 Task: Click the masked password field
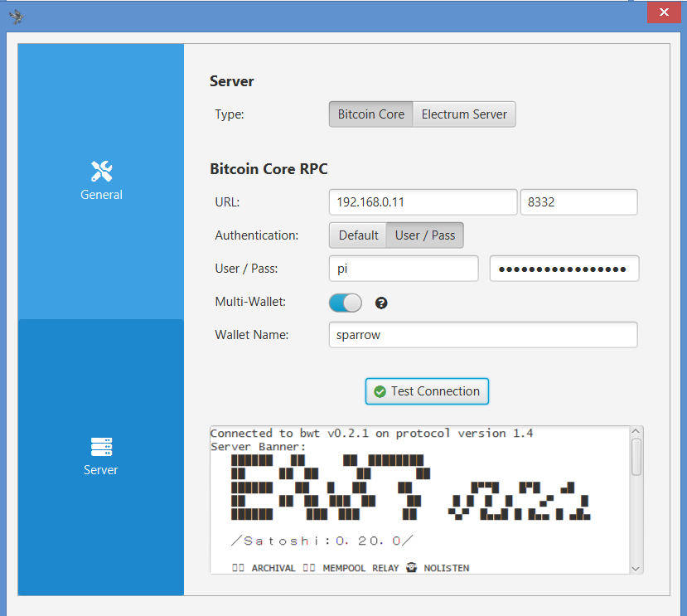coord(564,269)
